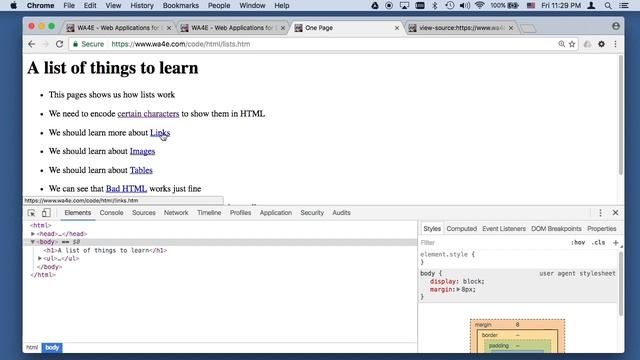Open the Profiles tab
640x360 pixels.
240,213
